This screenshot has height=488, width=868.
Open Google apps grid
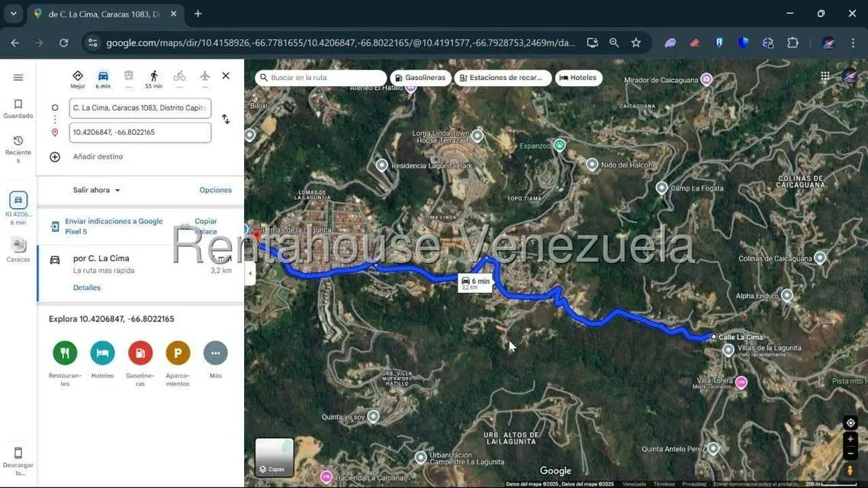coord(825,75)
